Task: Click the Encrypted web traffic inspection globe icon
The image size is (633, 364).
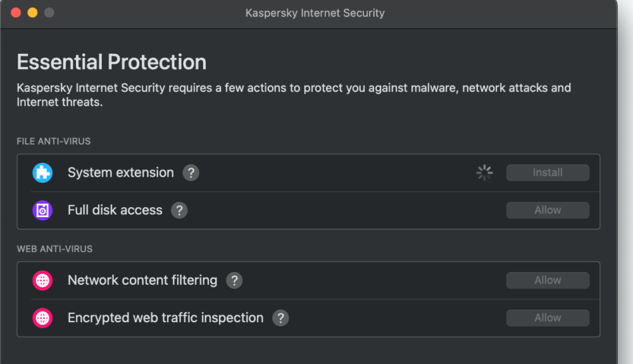Action: (42, 318)
